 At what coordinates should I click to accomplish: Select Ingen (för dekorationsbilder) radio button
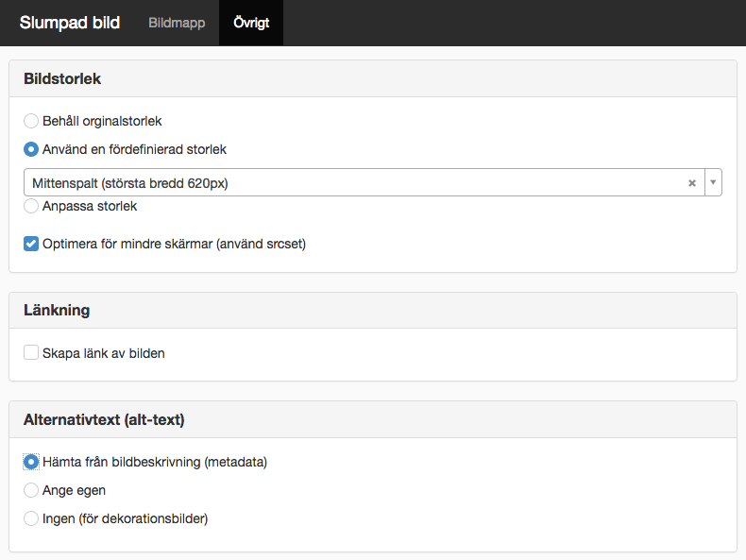[x=31, y=518]
